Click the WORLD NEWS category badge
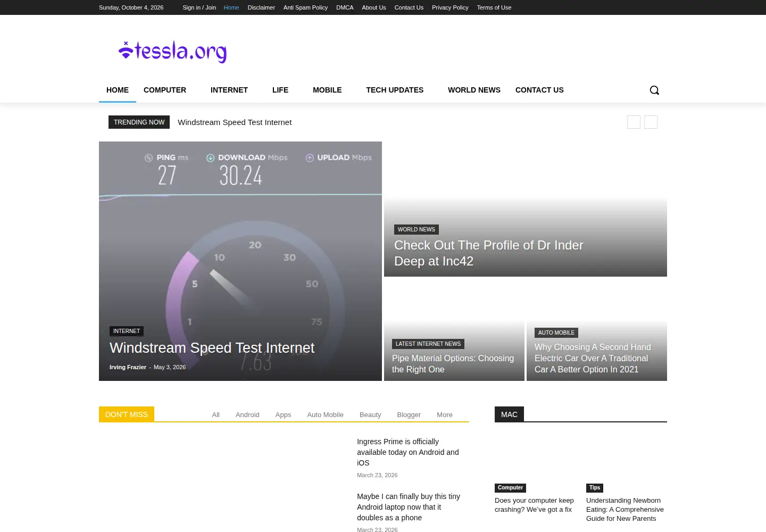Image resolution: width=766 pixels, height=532 pixels. (x=417, y=229)
